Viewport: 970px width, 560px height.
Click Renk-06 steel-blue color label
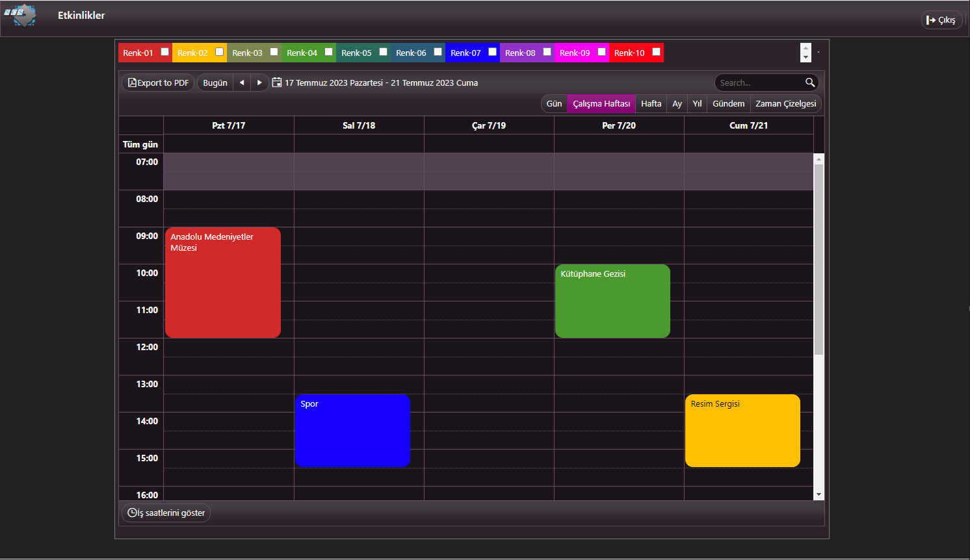coord(411,53)
